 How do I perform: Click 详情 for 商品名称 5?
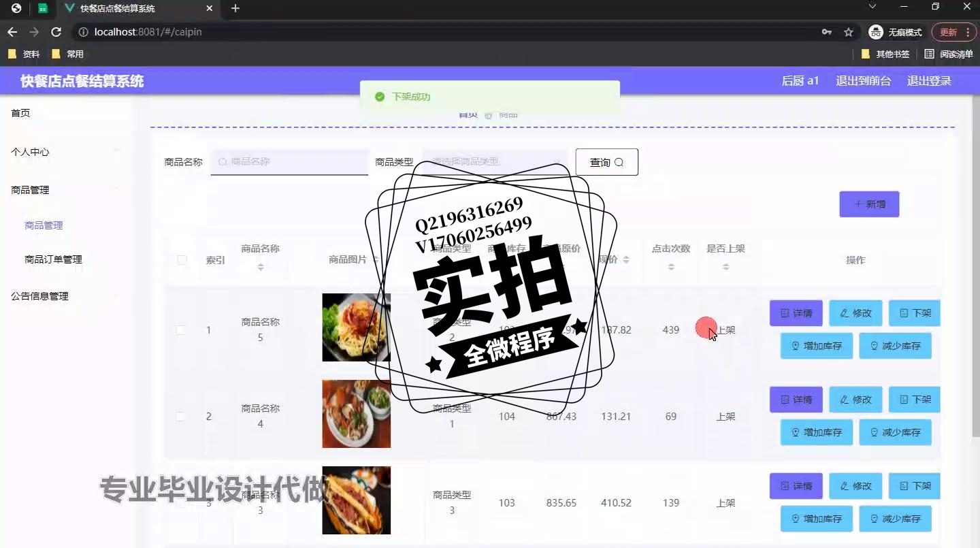[x=796, y=313]
